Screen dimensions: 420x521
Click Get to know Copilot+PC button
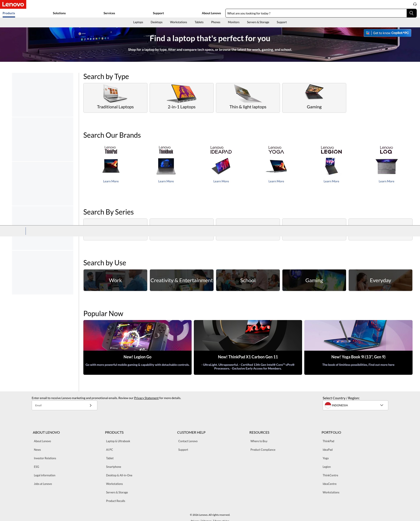[387, 33]
